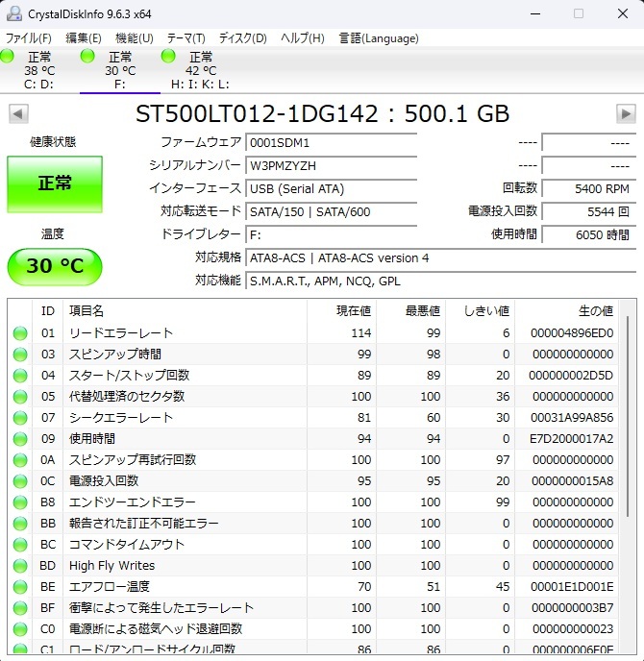The width and height of the screenshot is (644, 661).
Task: Go to previous disk with left arrow
Action: (17, 114)
